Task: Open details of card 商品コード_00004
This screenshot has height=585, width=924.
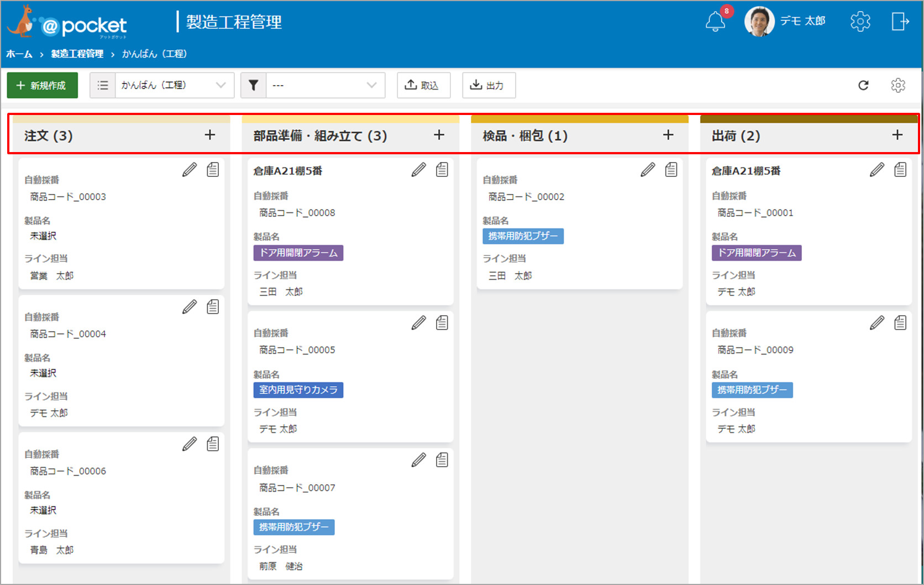Action: pyautogui.click(x=213, y=307)
